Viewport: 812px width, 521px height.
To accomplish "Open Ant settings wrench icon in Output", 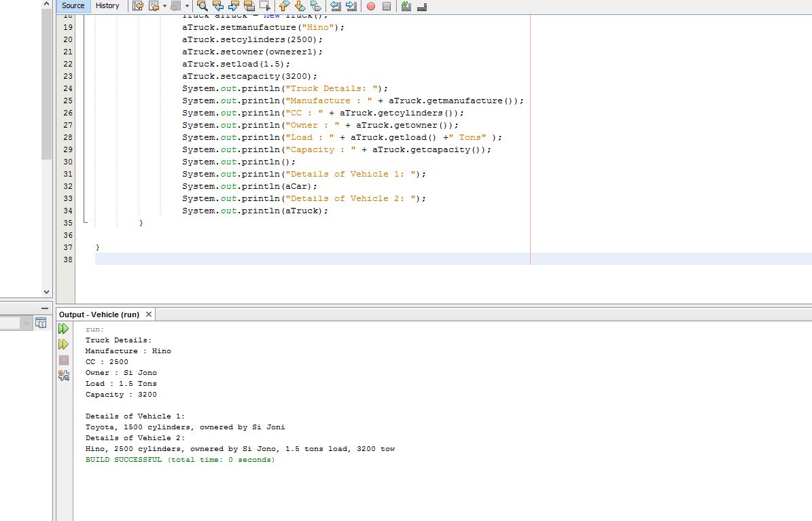I will tap(64, 375).
